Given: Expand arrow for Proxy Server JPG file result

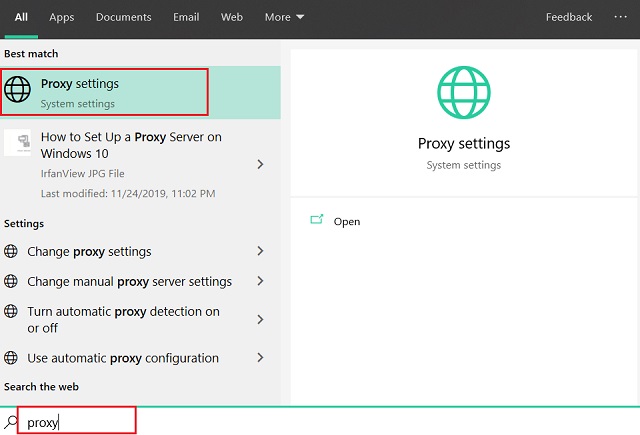Looking at the screenshot, I should tap(260, 164).
